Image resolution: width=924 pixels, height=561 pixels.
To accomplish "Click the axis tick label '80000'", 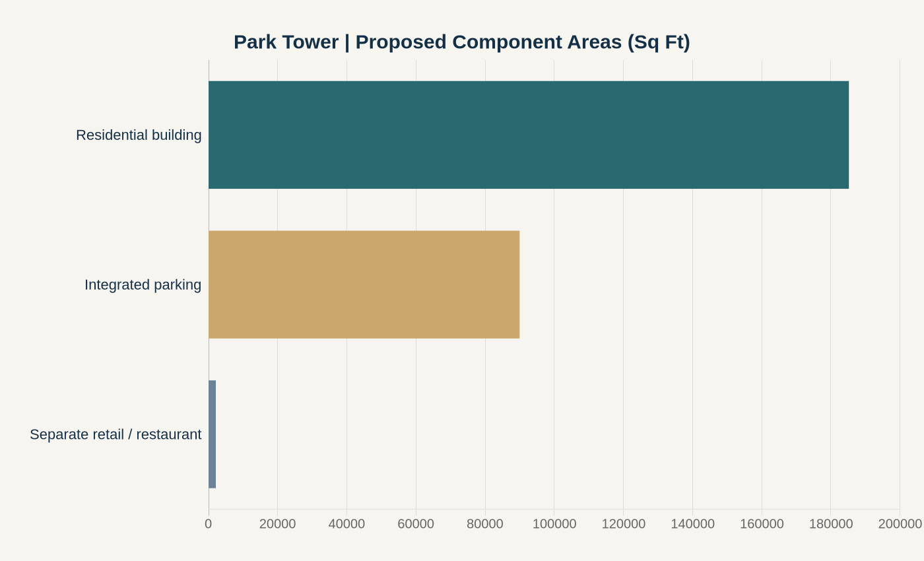I will (x=485, y=524).
